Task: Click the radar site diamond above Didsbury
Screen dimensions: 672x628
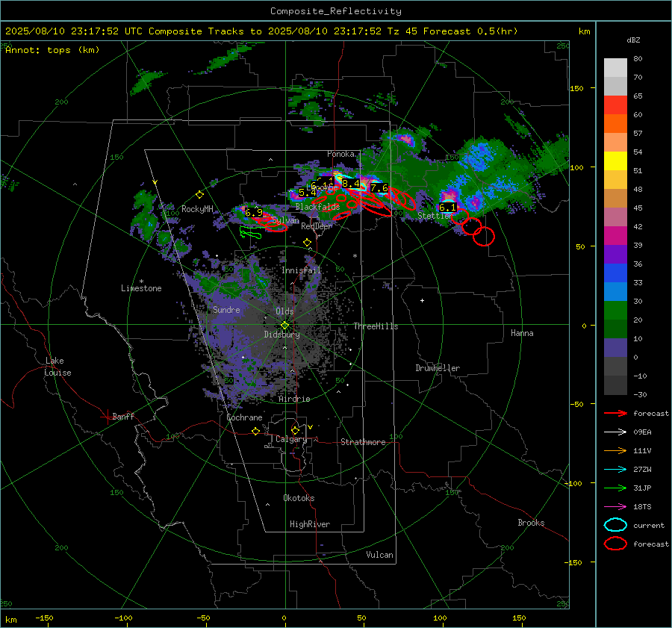Action: (x=284, y=326)
